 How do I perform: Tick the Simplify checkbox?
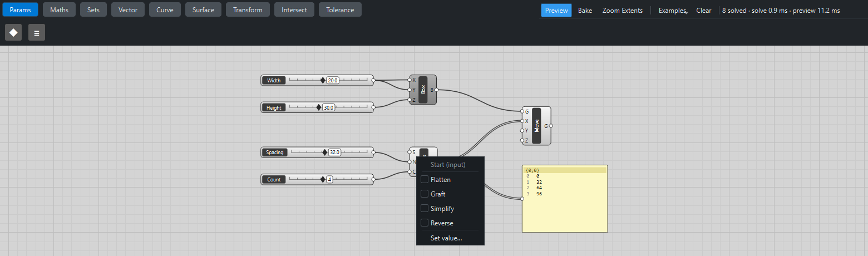[425, 209]
